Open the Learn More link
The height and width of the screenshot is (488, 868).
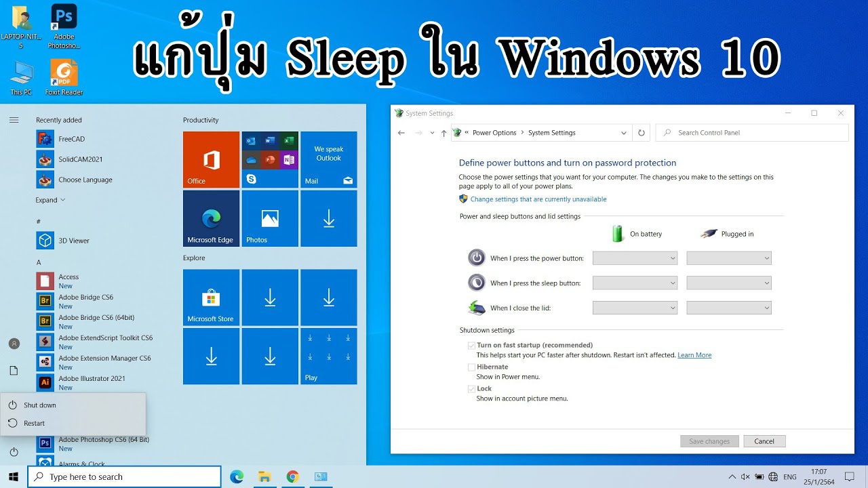tap(694, 355)
